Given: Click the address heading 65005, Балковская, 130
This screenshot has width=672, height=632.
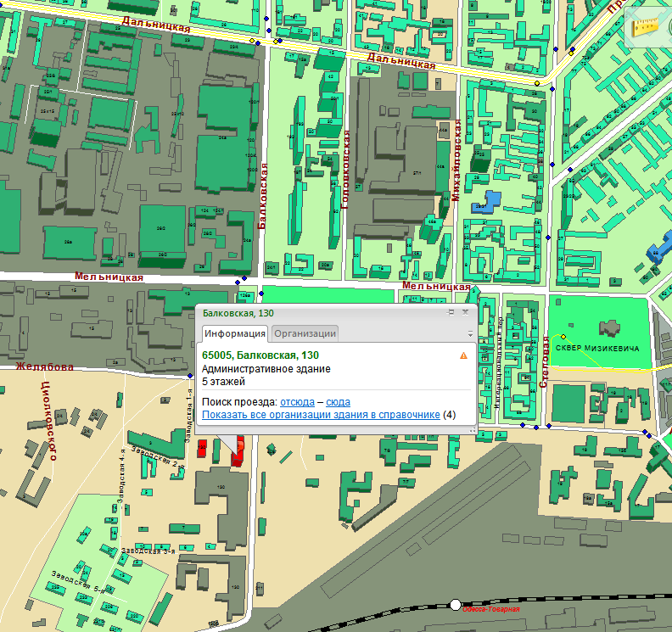Looking at the screenshot, I should click(260, 355).
